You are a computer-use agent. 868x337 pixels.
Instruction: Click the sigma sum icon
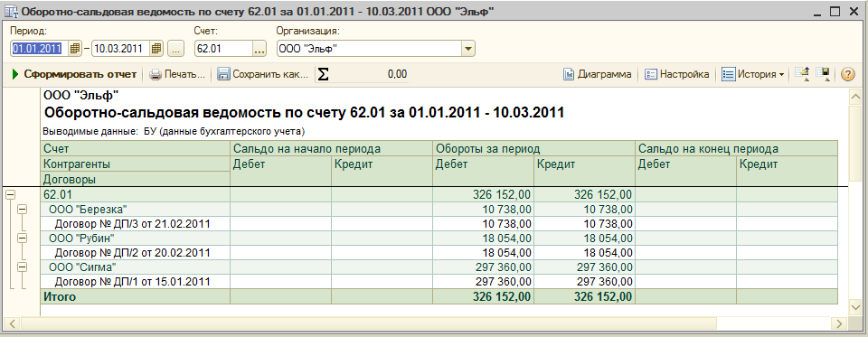pos(323,74)
